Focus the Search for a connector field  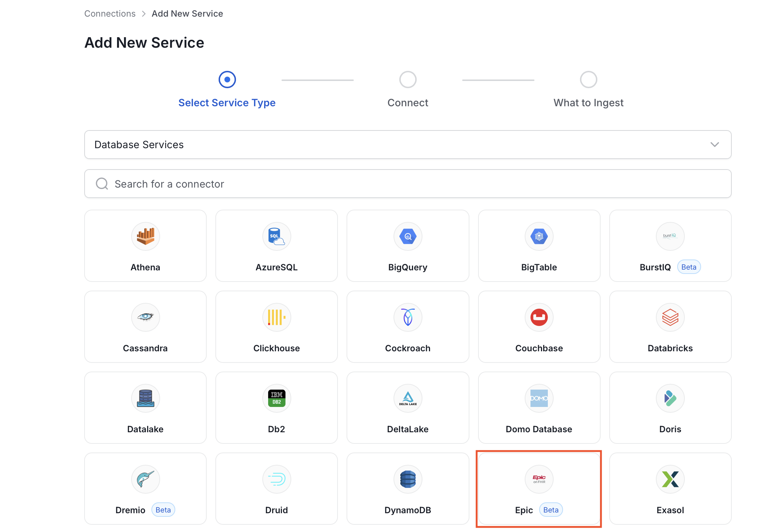(x=408, y=184)
